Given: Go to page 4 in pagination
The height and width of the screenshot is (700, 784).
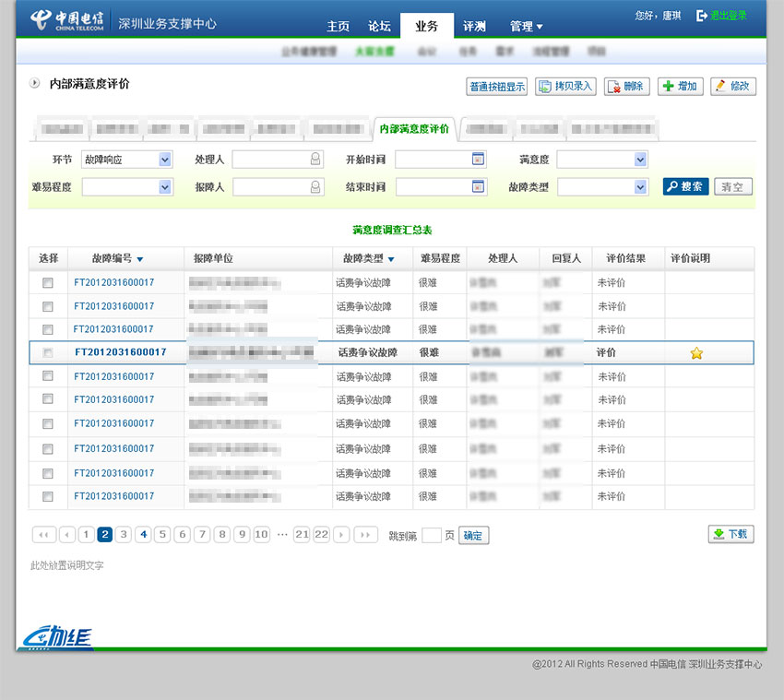Looking at the screenshot, I should pyautogui.click(x=143, y=535).
